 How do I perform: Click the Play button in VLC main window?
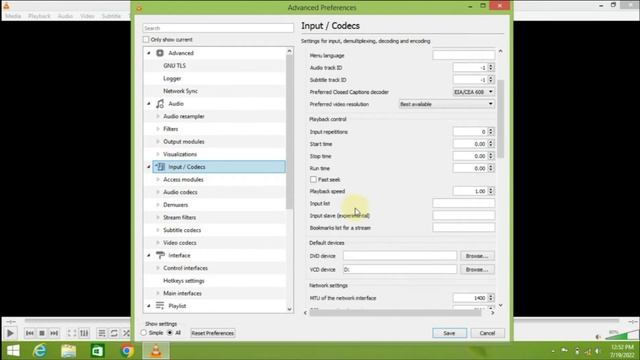10,333
